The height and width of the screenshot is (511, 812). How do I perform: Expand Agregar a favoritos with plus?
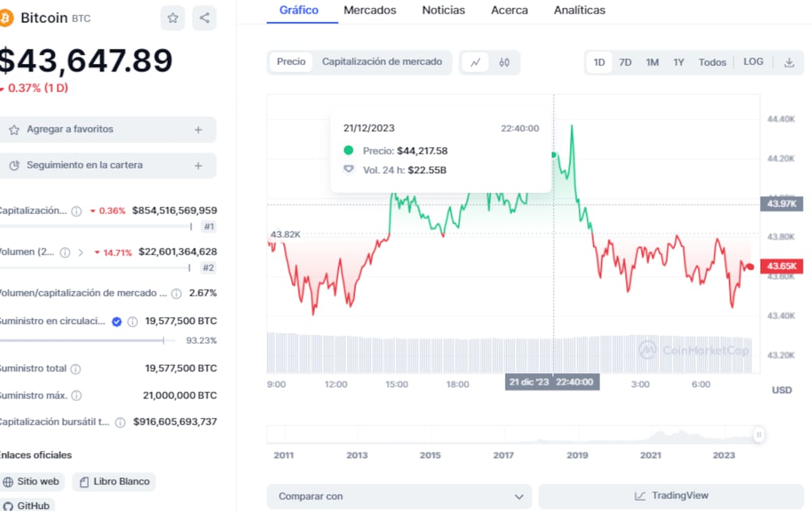198,129
